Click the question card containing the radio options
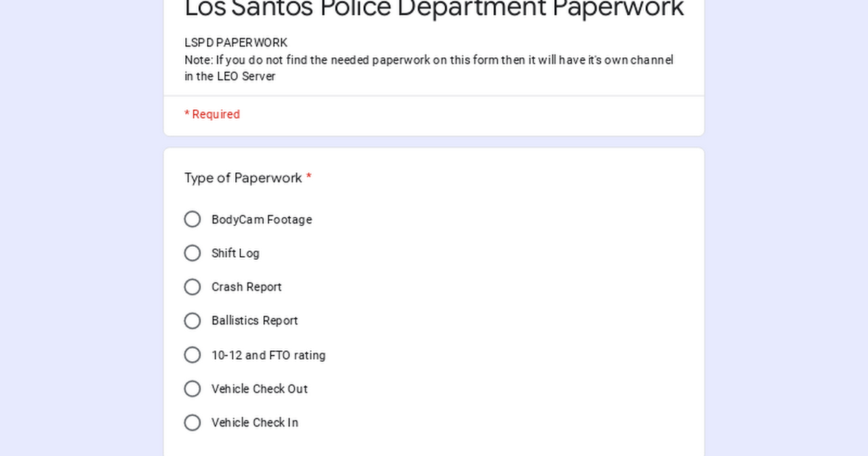The width and height of the screenshot is (868, 456). [434, 304]
